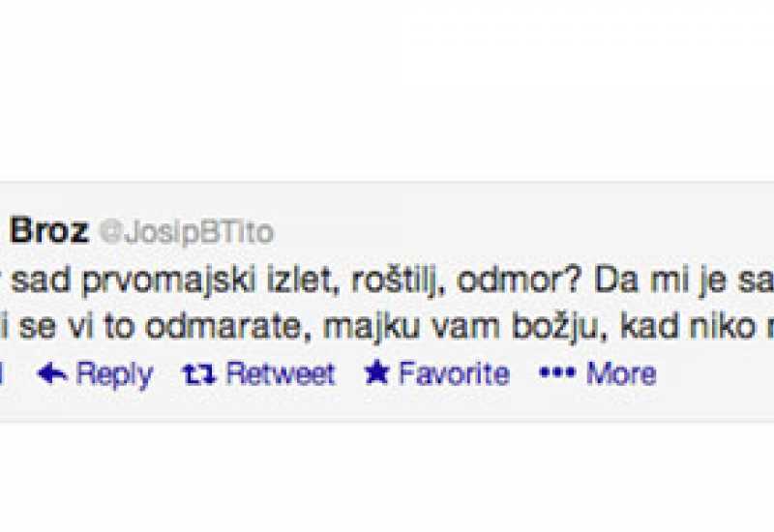Open the @JosipBTito handle
Image resolution: width=774 pixels, height=532 pixels.
click(x=187, y=232)
